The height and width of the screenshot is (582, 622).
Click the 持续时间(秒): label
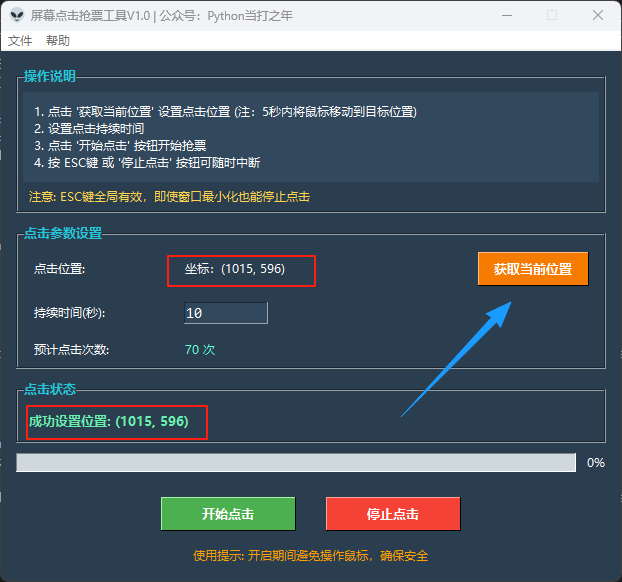click(x=69, y=313)
